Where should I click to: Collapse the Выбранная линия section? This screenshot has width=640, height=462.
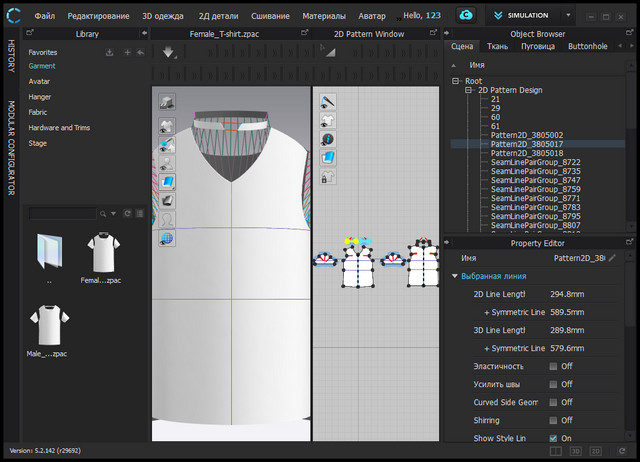point(456,276)
